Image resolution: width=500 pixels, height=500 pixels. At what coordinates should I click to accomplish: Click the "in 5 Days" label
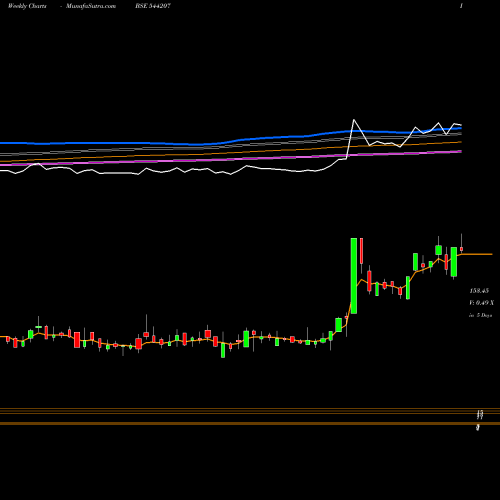click(x=481, y=315)
